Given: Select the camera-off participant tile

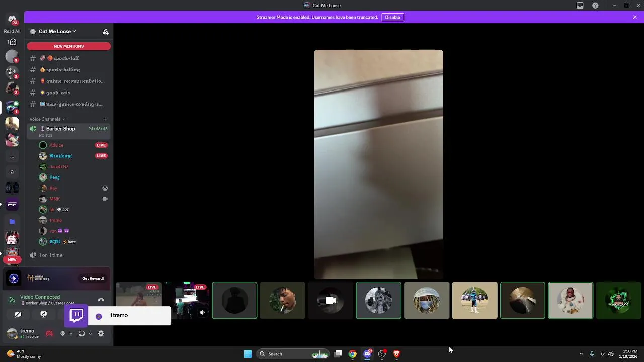Looking at the screenshot, I should (x=331, y=301).
